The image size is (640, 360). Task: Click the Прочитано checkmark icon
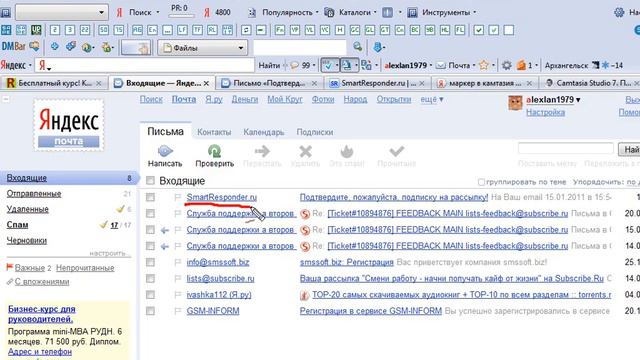396,151
